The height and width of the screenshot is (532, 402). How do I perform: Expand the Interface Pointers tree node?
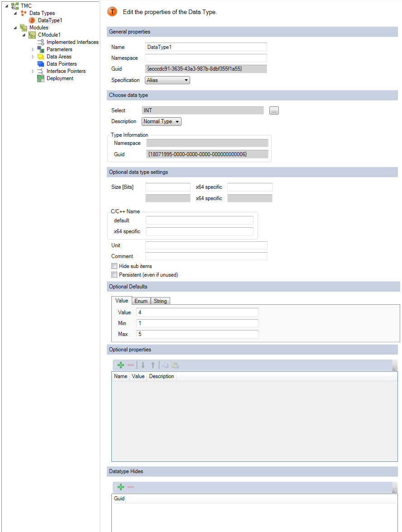[33, 71]
